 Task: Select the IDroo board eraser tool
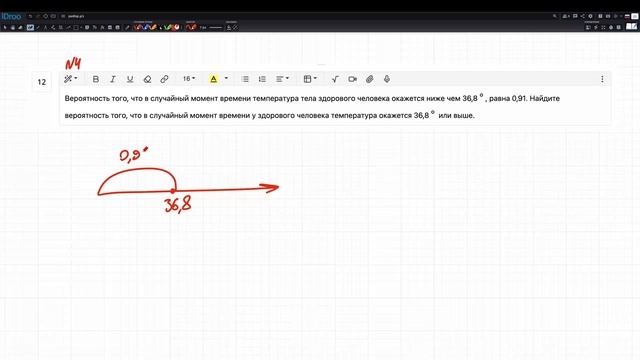click(x=20, y=27)
